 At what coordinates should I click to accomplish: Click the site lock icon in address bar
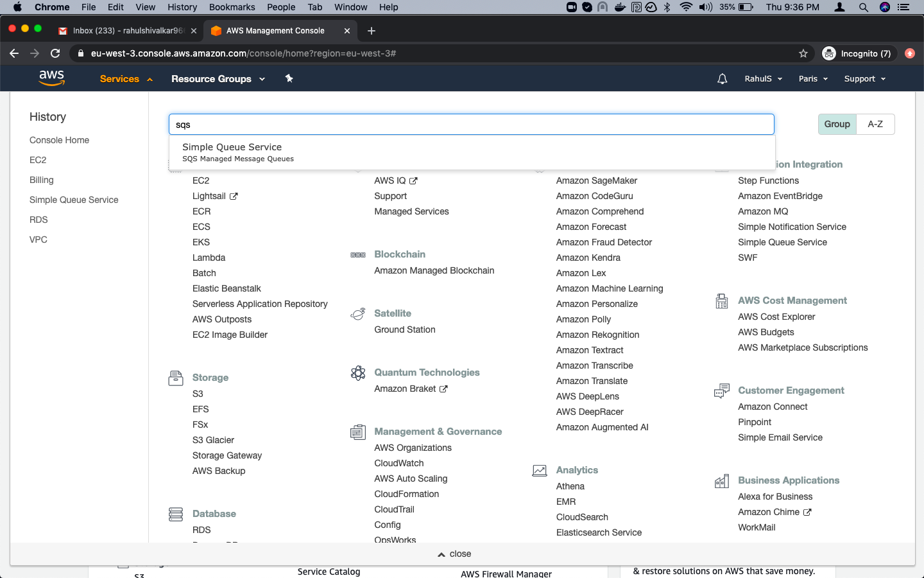click(81, 53)
